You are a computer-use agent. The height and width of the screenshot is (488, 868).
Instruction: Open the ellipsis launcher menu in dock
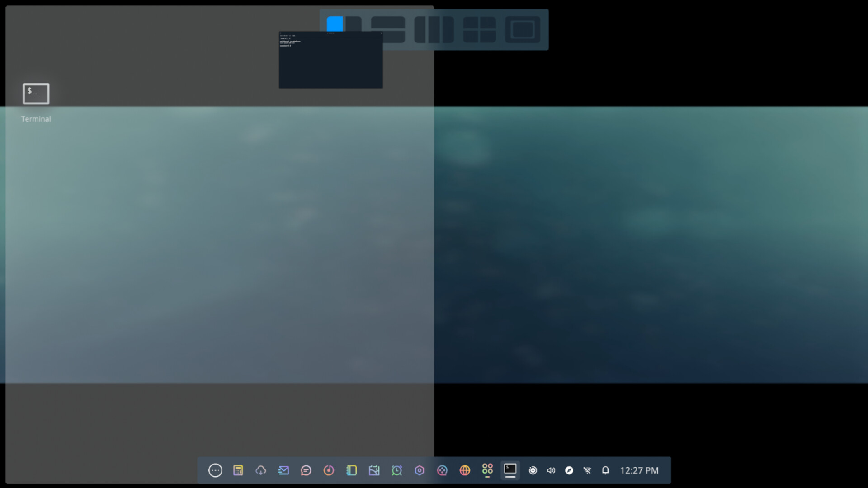coord(215,470)
